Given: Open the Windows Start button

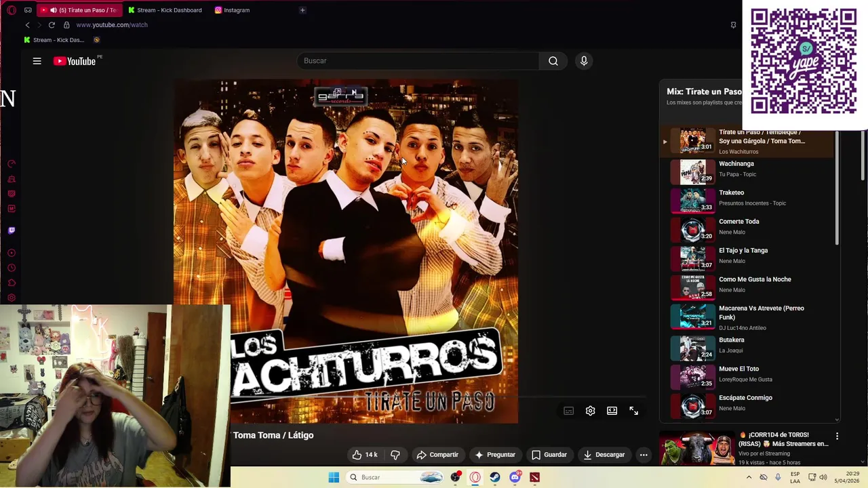Looking at the screenshot, I should tap(334, 477).
